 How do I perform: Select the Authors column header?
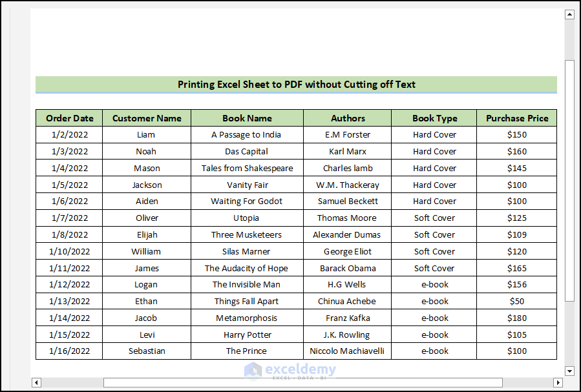tap(348, 118)
